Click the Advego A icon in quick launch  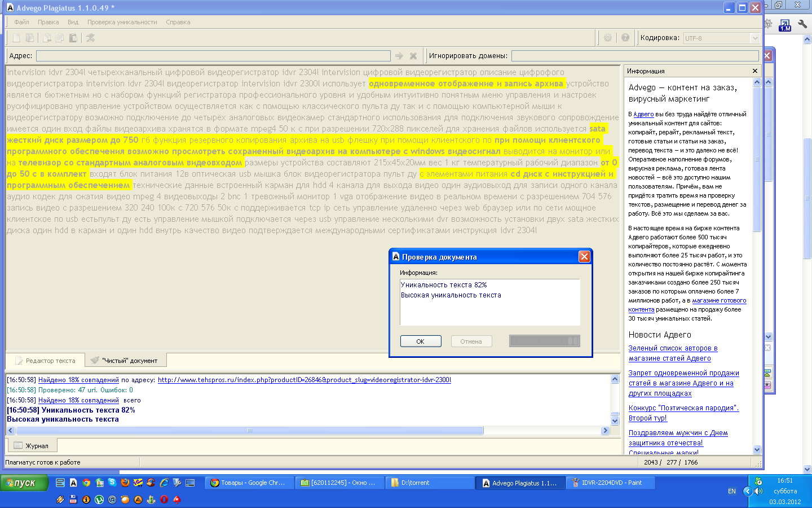pos(73,483)
